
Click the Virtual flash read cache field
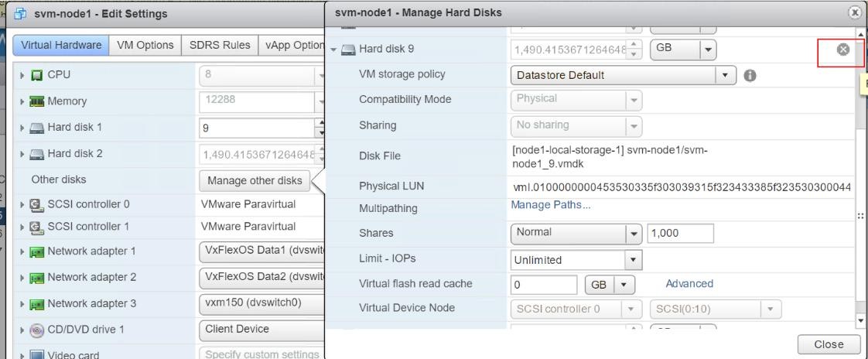click(x=545, y=285)
